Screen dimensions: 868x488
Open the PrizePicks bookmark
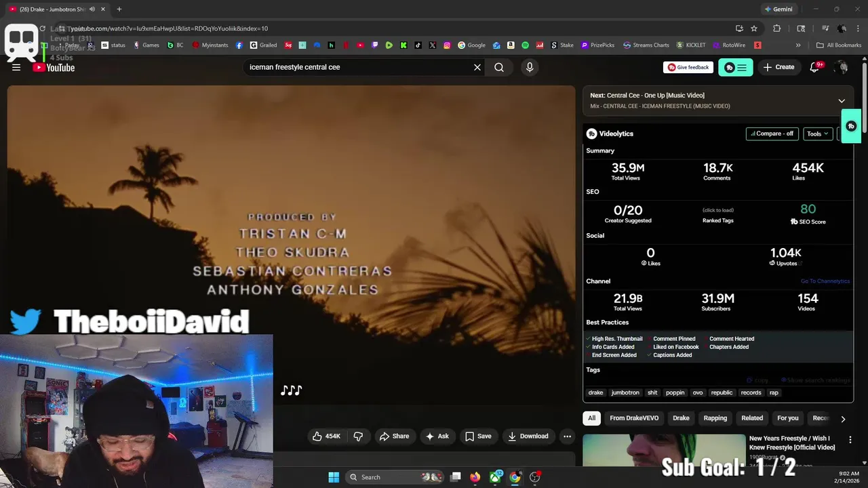click(x=597, y=45)
